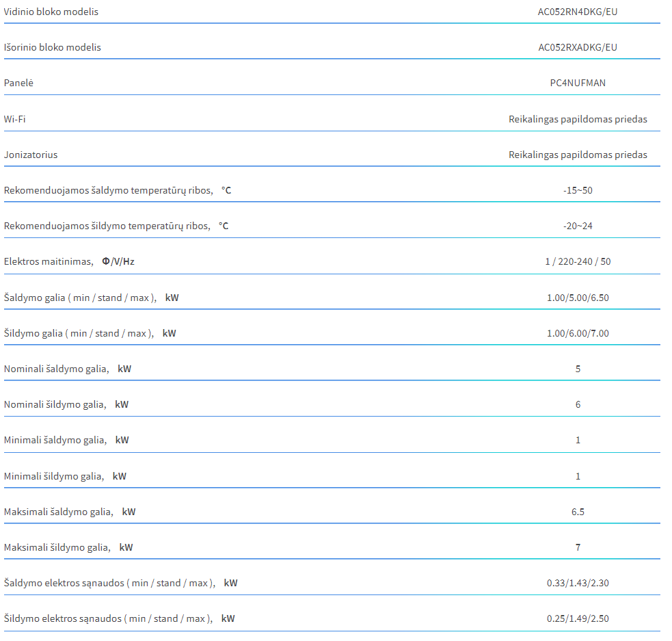672x641 pixels.
Task: Click the Vidinio bloko modelis label
Action: coord(51,12)
